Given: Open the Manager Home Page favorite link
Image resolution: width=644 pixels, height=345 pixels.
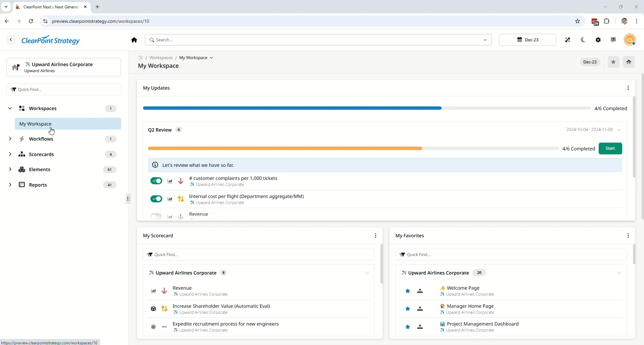Looking at the screenshot, I should click(x=470, y=306).
